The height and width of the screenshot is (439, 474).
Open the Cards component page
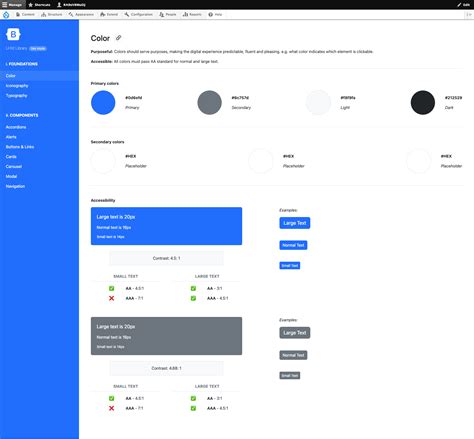[x=11, y=156]
